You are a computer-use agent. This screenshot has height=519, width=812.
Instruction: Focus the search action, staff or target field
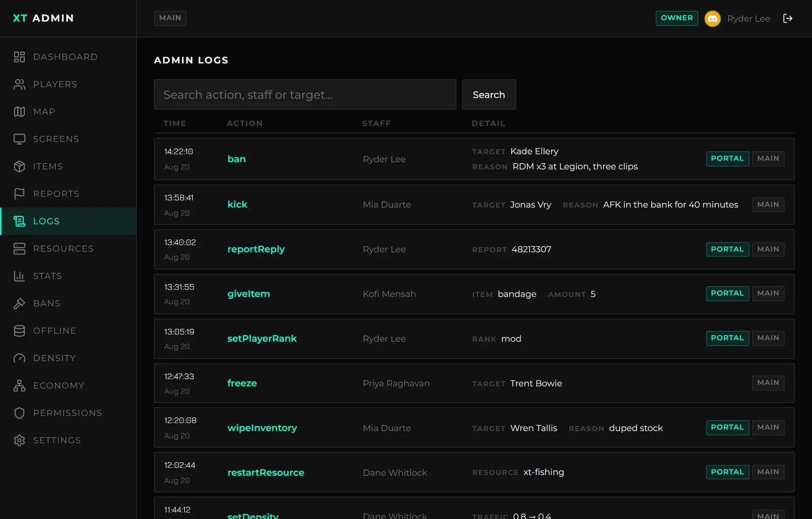(x=305, y=94)
